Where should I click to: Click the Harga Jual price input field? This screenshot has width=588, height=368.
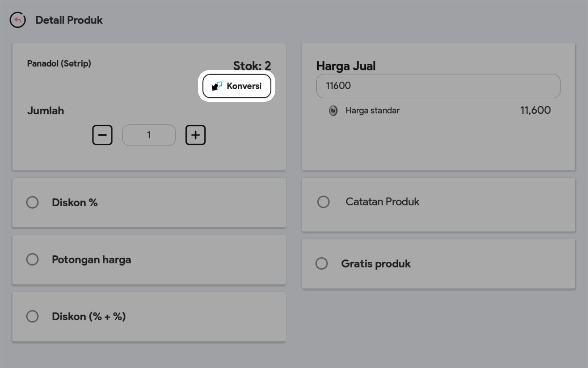tap(438, 86)
